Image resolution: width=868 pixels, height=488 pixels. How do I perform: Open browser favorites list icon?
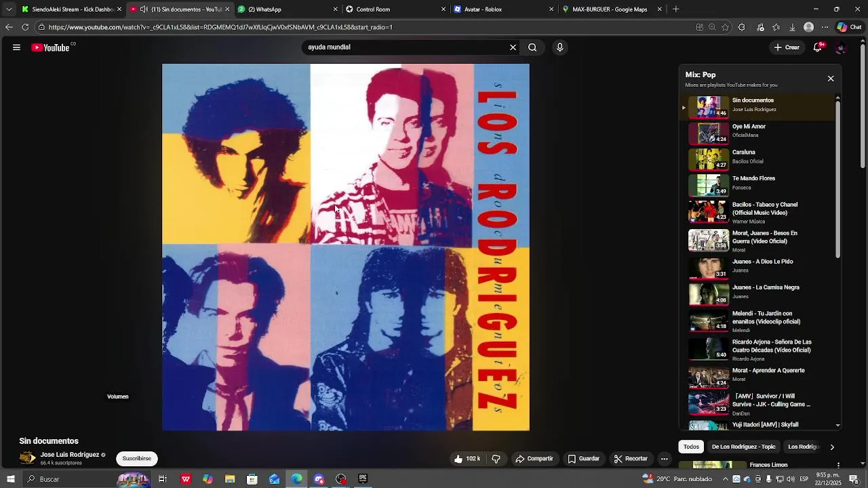click(x=776, y=27)
